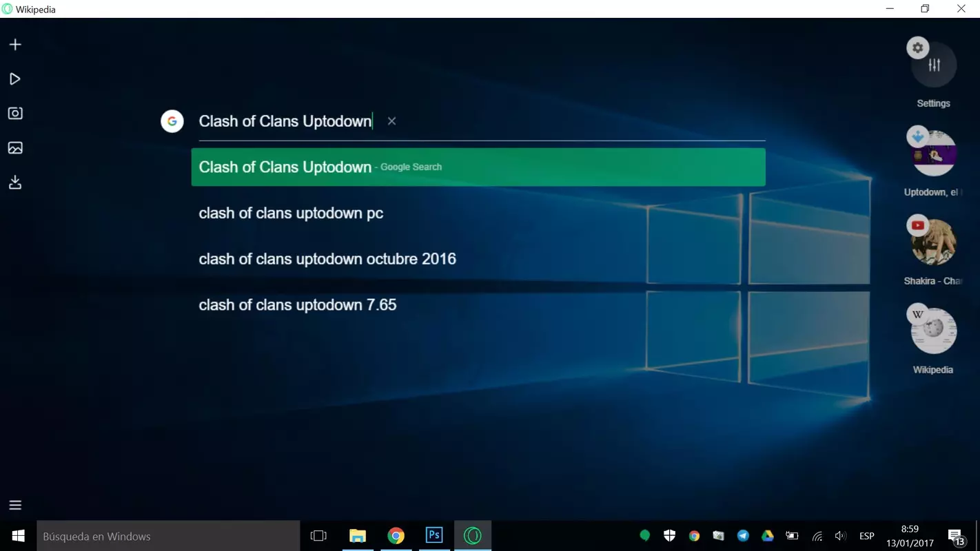Choose suggestion 'clash of clans uptodown pc'
Screen dimensions: 980x551
click(x=291, y=214)
